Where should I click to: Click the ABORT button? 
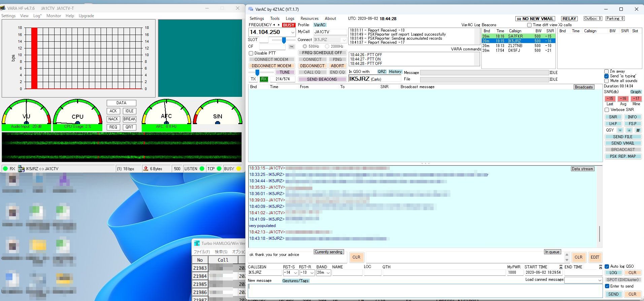[337, 66]
